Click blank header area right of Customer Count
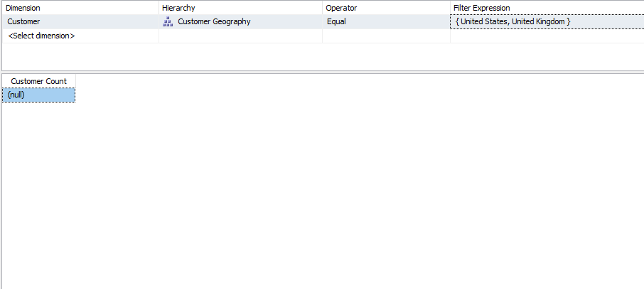 pyautogui.click(x=355, y=81)
